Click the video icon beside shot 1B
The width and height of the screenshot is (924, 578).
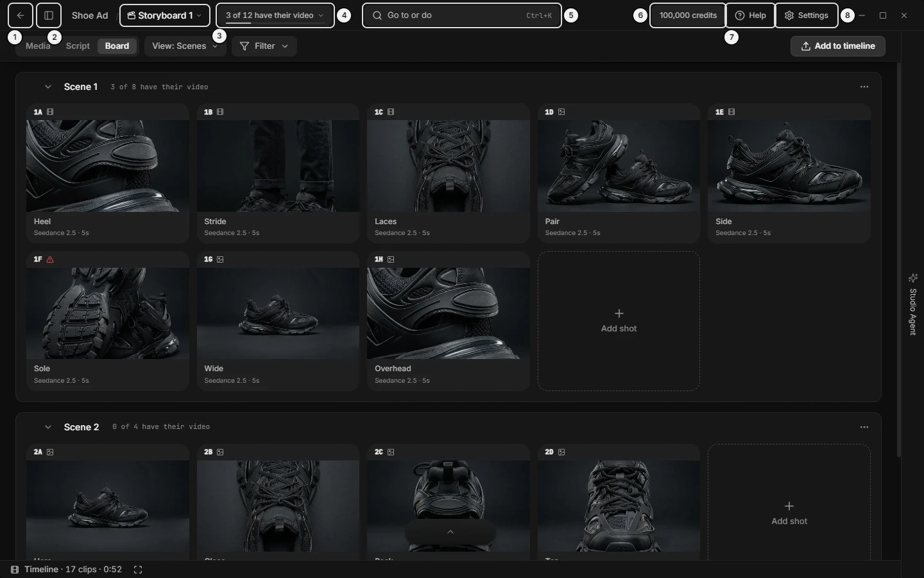(x=220, y=112)
